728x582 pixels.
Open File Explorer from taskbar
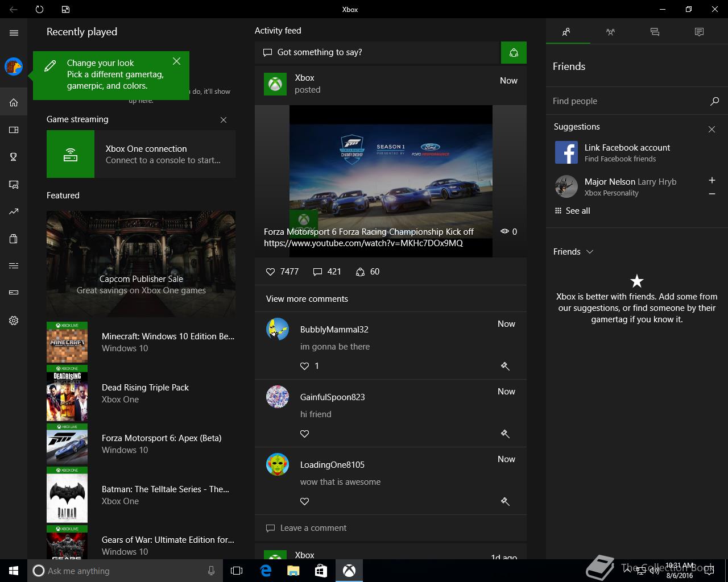pos(293,571)
